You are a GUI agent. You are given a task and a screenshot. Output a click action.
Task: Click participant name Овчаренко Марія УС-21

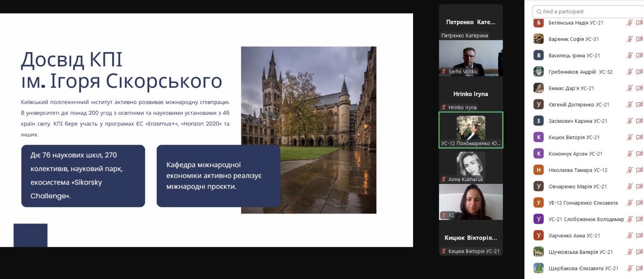(578, 186)
